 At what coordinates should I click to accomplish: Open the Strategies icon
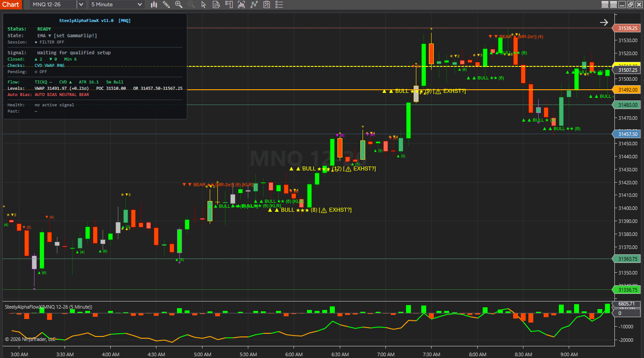tap(254, 4)
